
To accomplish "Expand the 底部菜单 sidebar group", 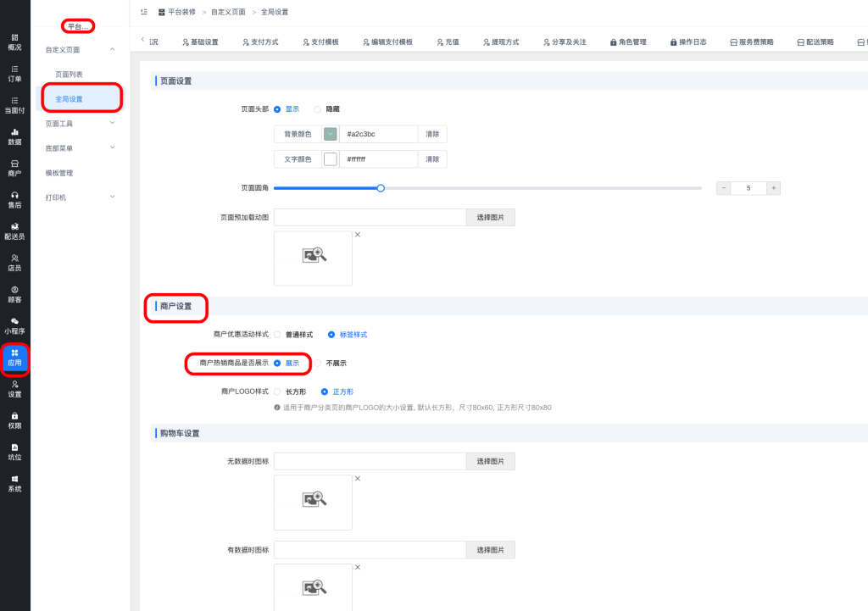I will tap(81, 148).
